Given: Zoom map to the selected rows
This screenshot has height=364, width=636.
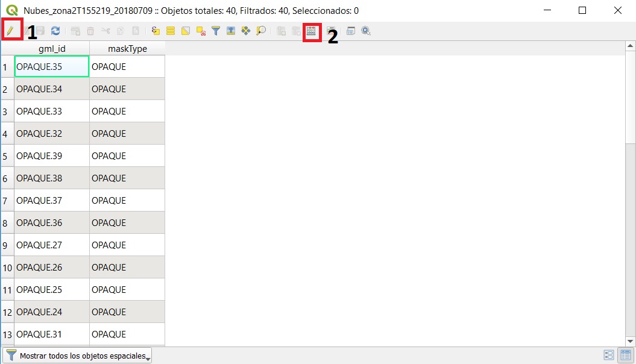Looking at the screenshot, I should click(x=261, y=31).
